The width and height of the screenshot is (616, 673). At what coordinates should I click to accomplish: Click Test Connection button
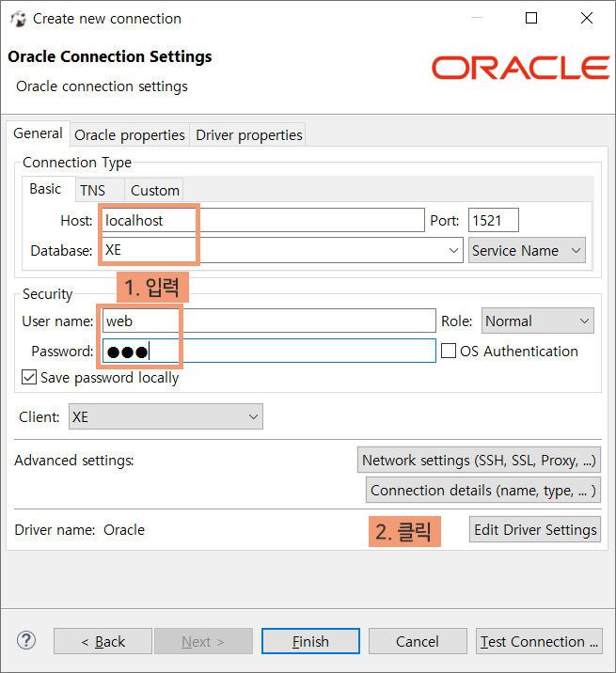(x=539, y=641)
